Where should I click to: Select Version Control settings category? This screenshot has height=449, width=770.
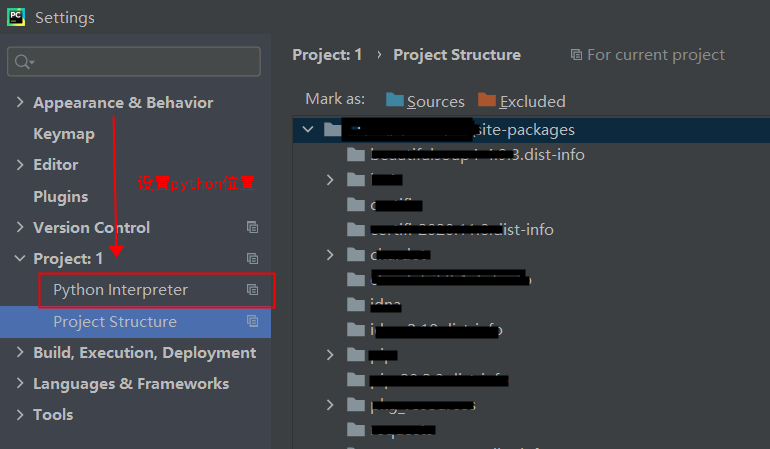(91, 227)
